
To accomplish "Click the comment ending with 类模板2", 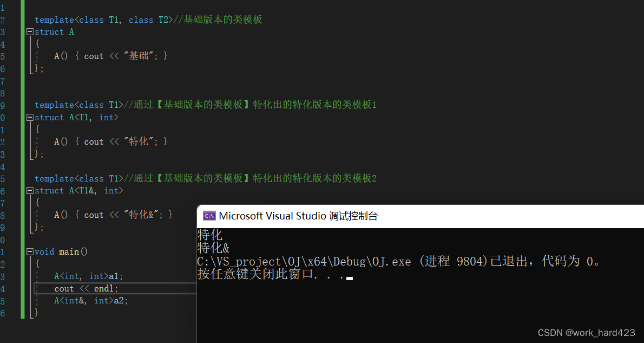I will (250, 178).
